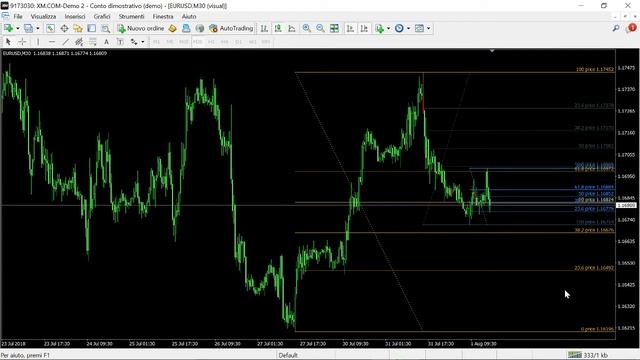Zoom in on the chart
640x360 pixels.
click(307, 28)
